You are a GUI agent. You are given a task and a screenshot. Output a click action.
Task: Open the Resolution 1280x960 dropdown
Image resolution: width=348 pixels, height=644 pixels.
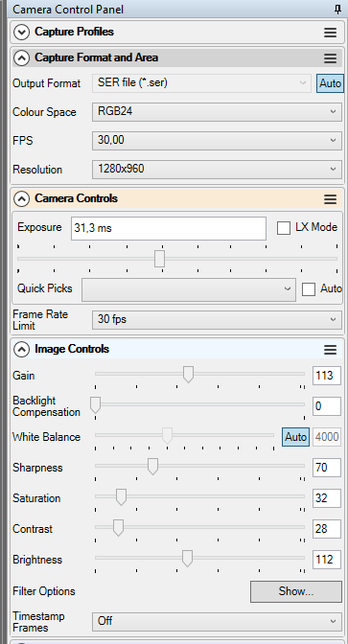[217, 170]
